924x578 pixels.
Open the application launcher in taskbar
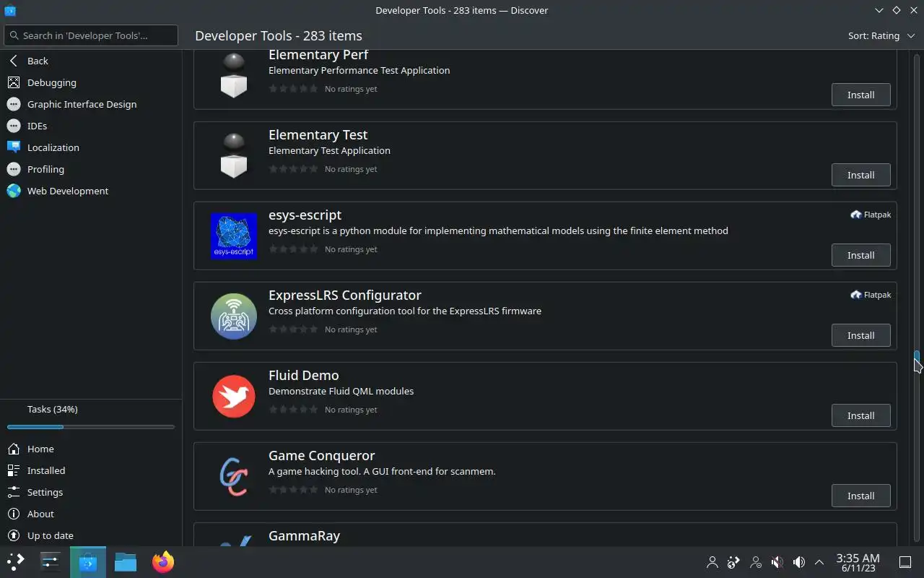click(x=16, y=561)
